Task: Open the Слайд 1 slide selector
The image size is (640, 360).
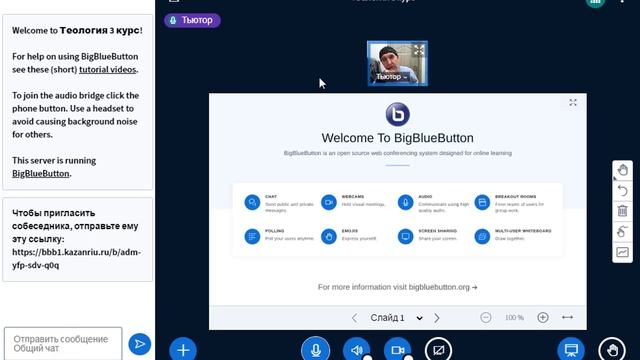Action: [x=396, y=318]
